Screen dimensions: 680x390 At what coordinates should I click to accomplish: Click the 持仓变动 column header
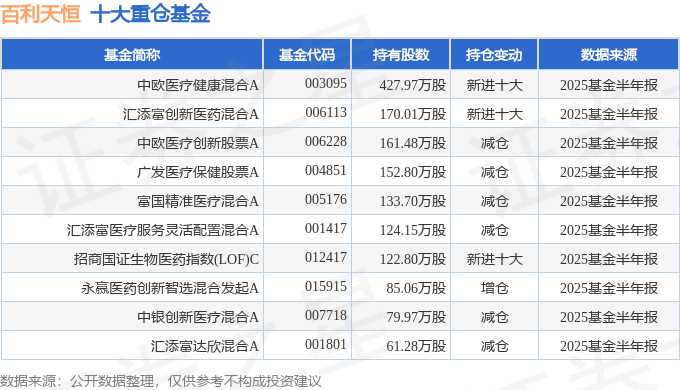[x=494, y=55]
